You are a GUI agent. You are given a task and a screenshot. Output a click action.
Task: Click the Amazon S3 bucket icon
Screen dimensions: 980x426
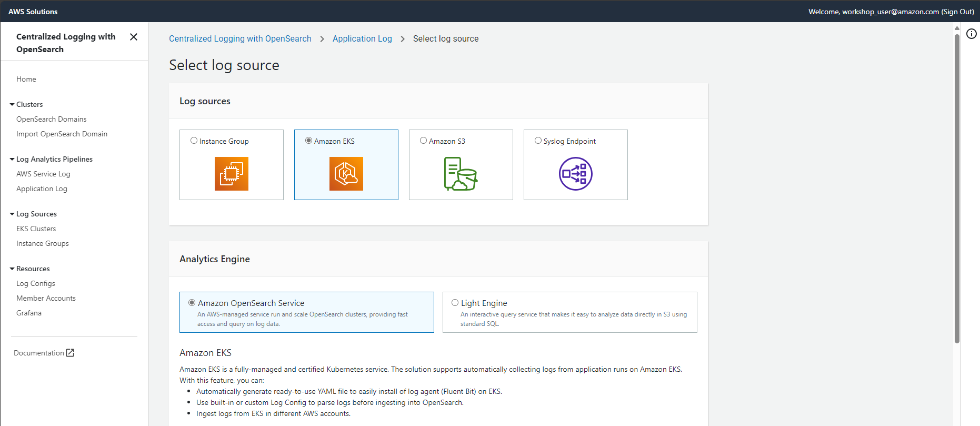[461, 174]
